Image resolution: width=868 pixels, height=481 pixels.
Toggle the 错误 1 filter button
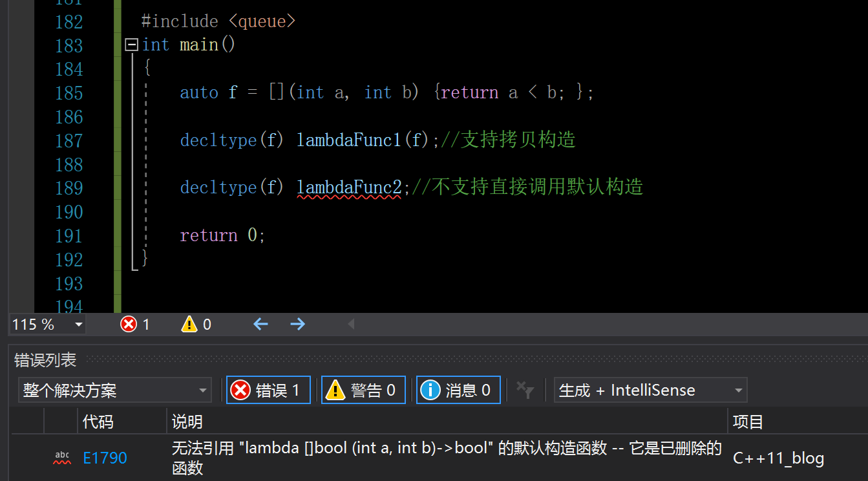(x=268, y=390)
